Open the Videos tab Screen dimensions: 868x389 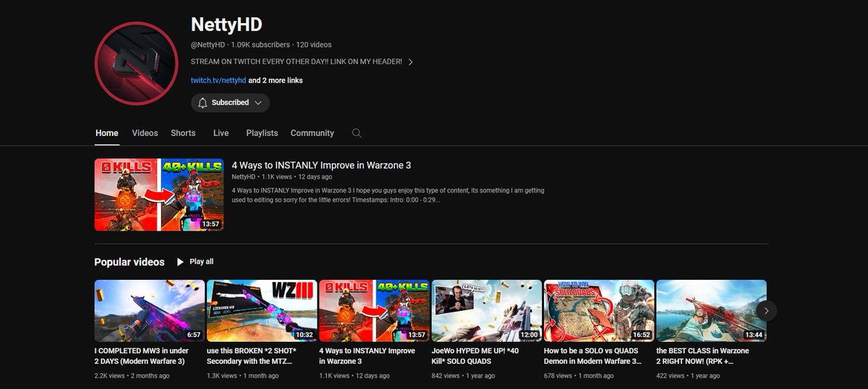click(x=145, y=133)
